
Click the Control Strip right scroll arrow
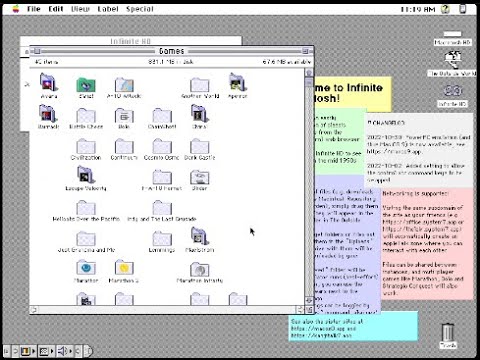(78, 351)
